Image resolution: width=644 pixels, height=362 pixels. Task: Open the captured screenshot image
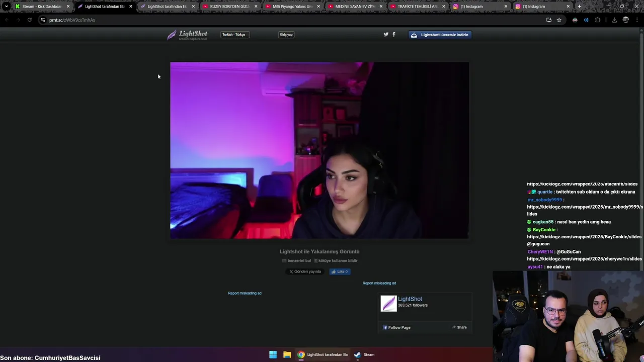[x=319, y=150]
